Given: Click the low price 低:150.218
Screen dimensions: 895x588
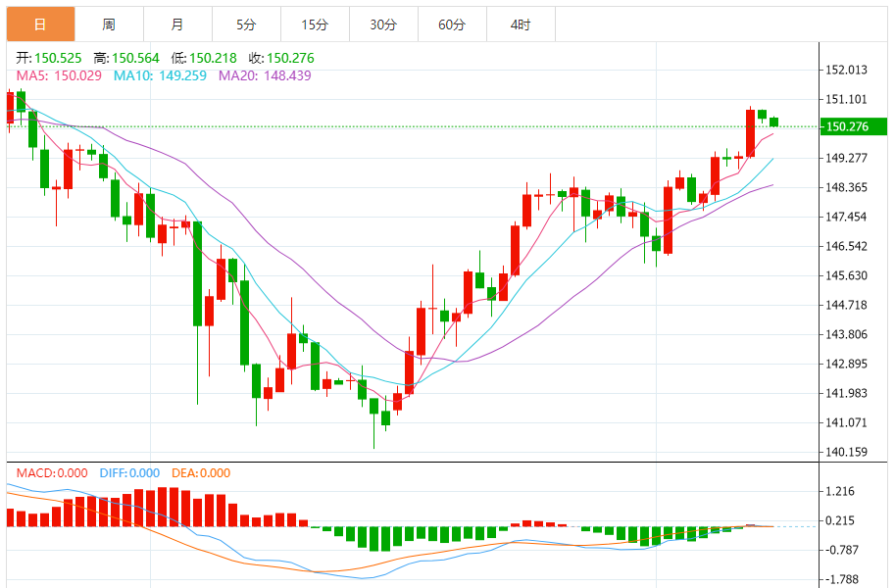Looking at the screenshot, I should tap(204, 58).
